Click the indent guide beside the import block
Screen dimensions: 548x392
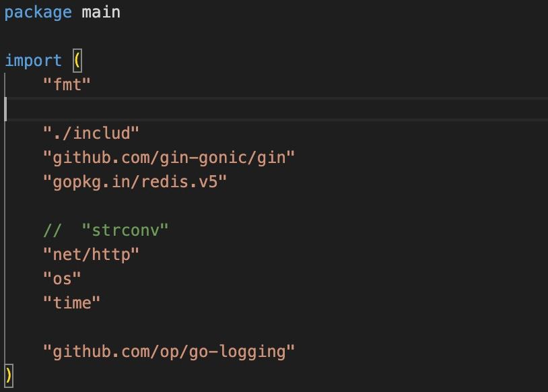(5, 218)
